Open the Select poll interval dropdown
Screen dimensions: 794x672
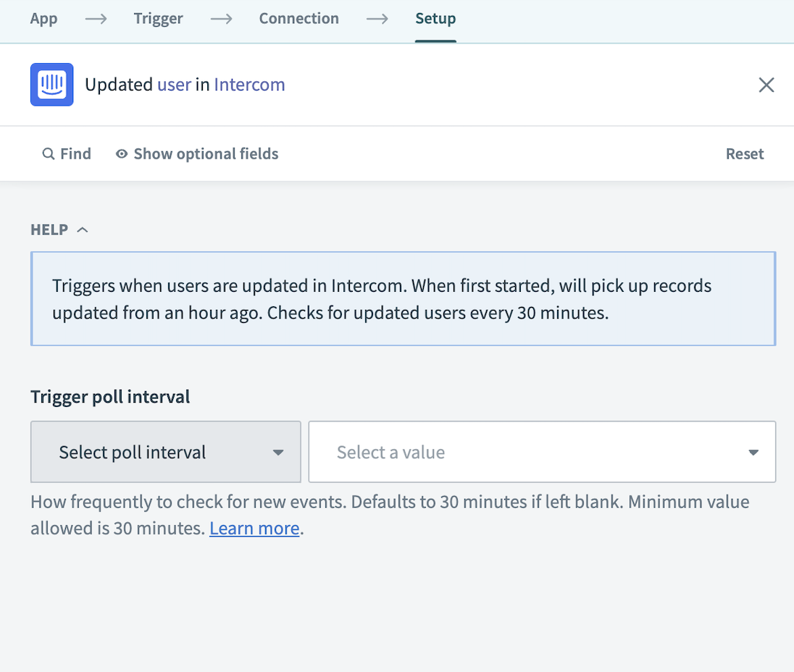165,453
